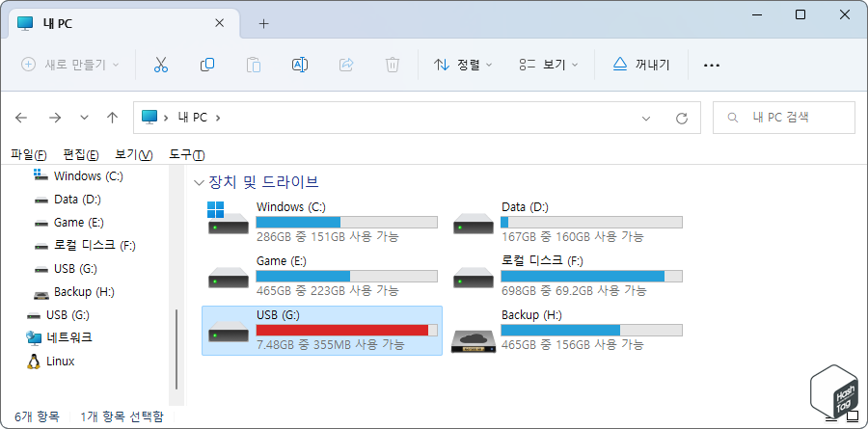Click the Windows (C:) drive icon in main pane
The height and width of the screenshot is (429, 868).
coord(228,218)
